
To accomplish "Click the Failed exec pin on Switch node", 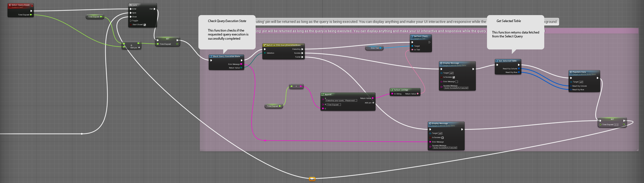I will tap(302, 57).
